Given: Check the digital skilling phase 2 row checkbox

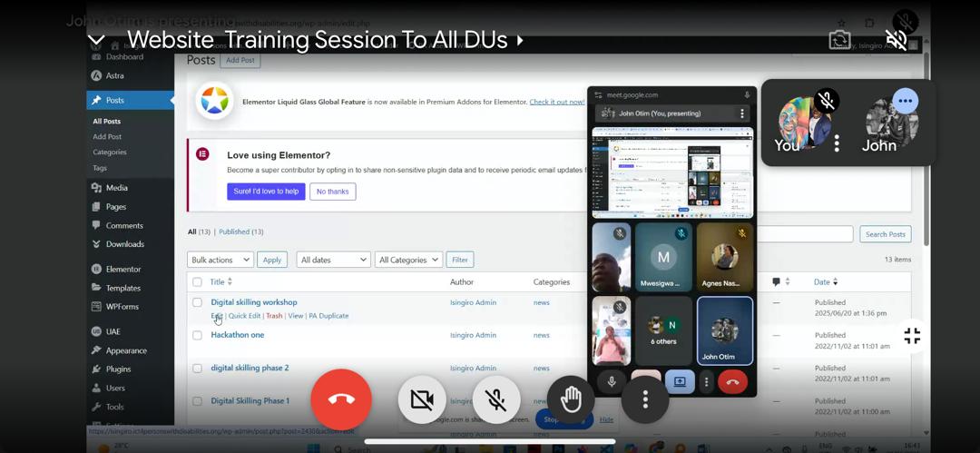Looking at the screenshot, I should 198,369.
